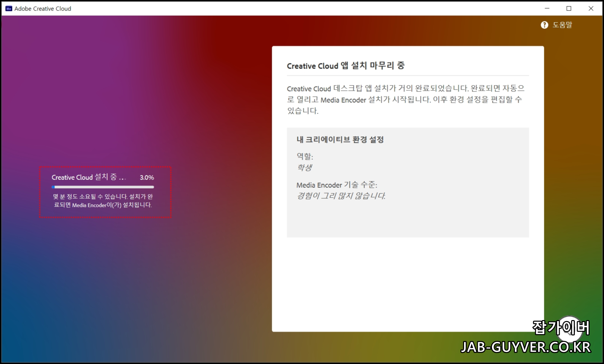This screenshot has height=364, width=604.
Task: Click the 'Creative Cloud 설치 중 ...' status label
Action: point(89,177)
